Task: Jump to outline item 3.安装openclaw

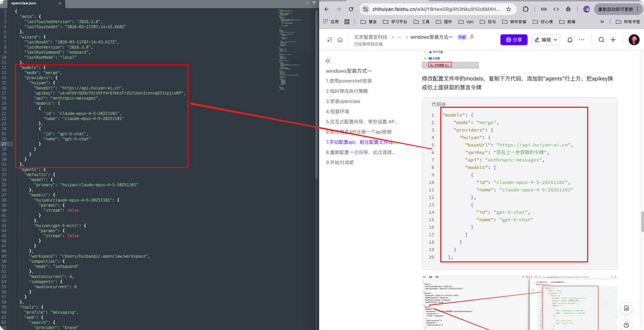Action: point(343,101)
